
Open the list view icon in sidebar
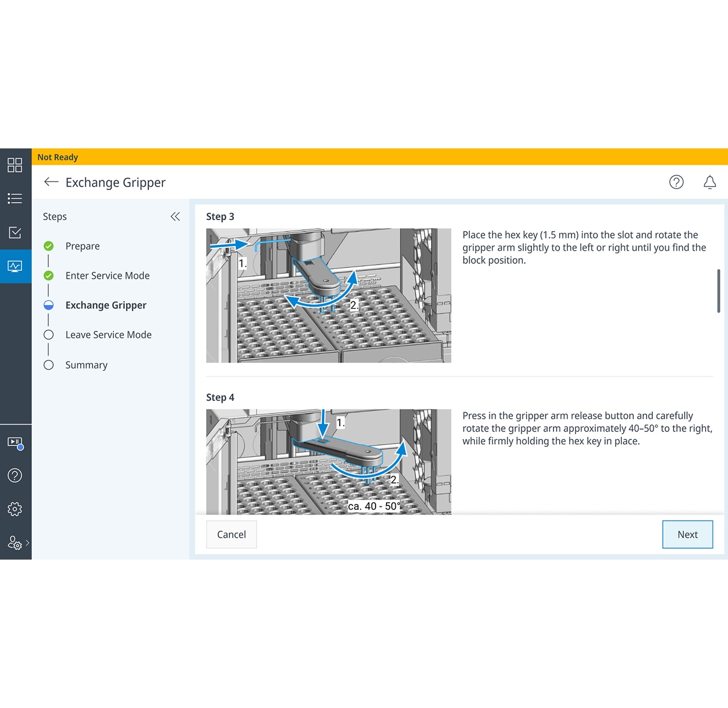[15, 199]
